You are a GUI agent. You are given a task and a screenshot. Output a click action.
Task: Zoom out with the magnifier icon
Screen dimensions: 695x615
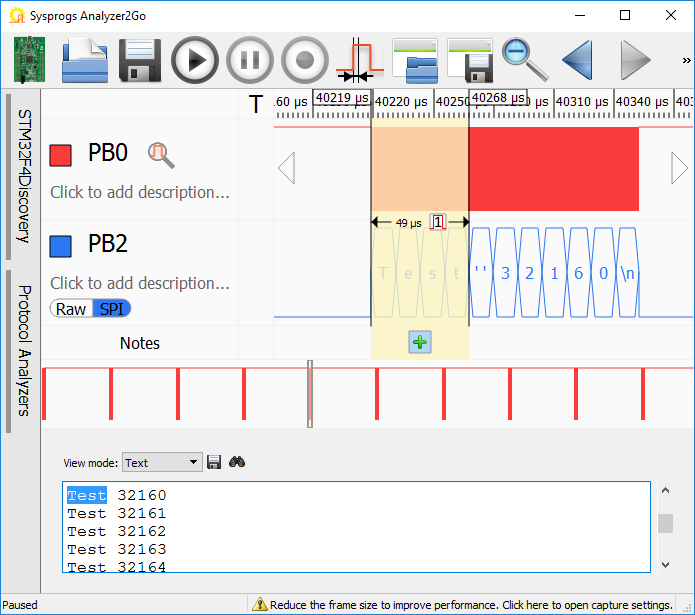(525, 60)
